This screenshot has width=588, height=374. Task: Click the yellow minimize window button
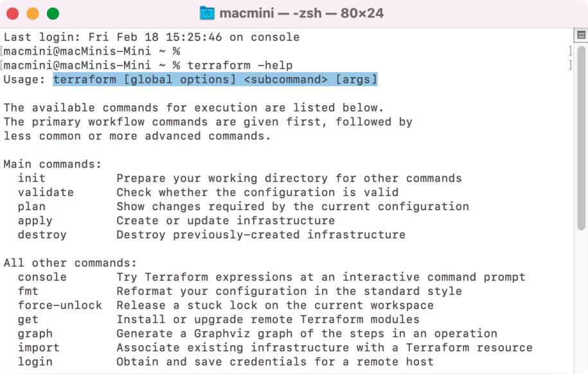click(x=33, y=13)
